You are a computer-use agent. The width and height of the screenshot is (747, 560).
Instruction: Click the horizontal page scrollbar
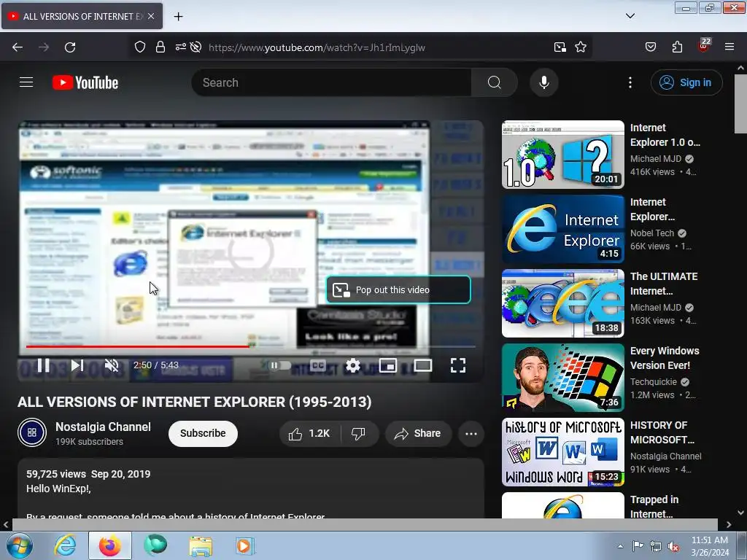click(x=365, y=524)
